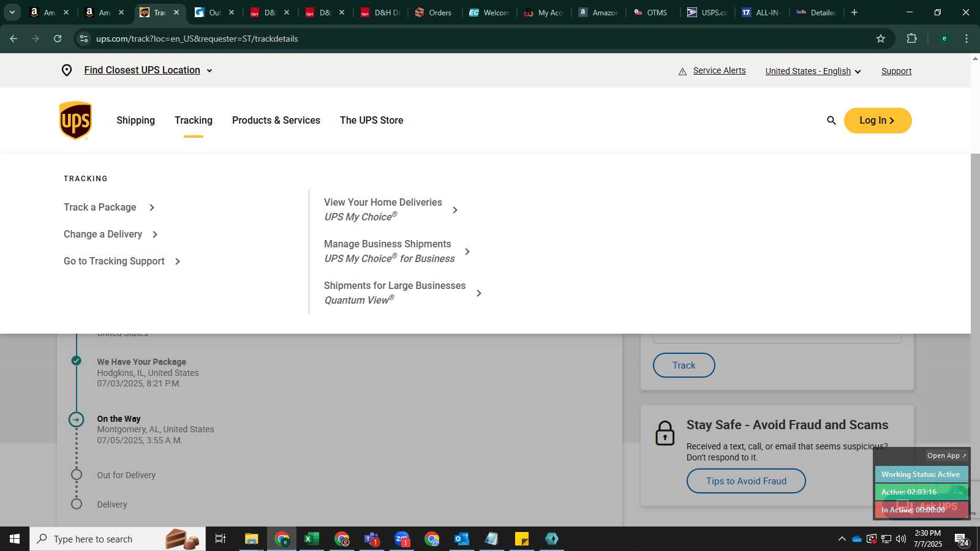
Task: Open Chrome profile avatar
Action: (x=944, y=39)
